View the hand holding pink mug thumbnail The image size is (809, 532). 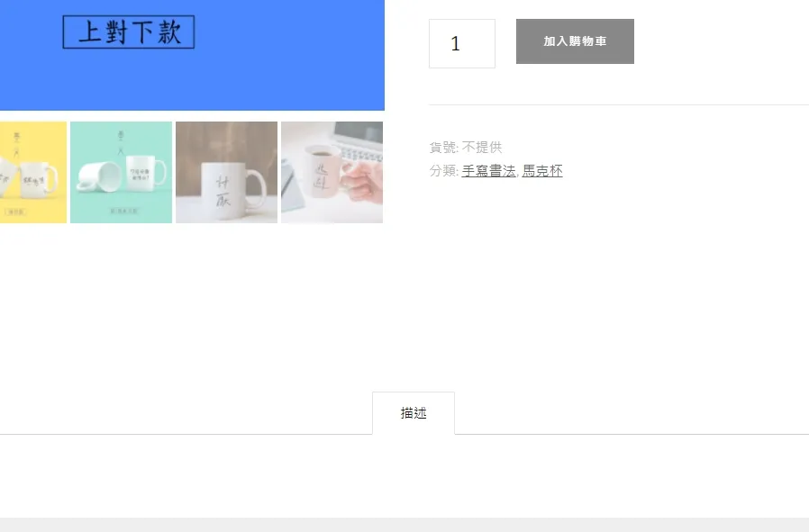click(332, 172)
